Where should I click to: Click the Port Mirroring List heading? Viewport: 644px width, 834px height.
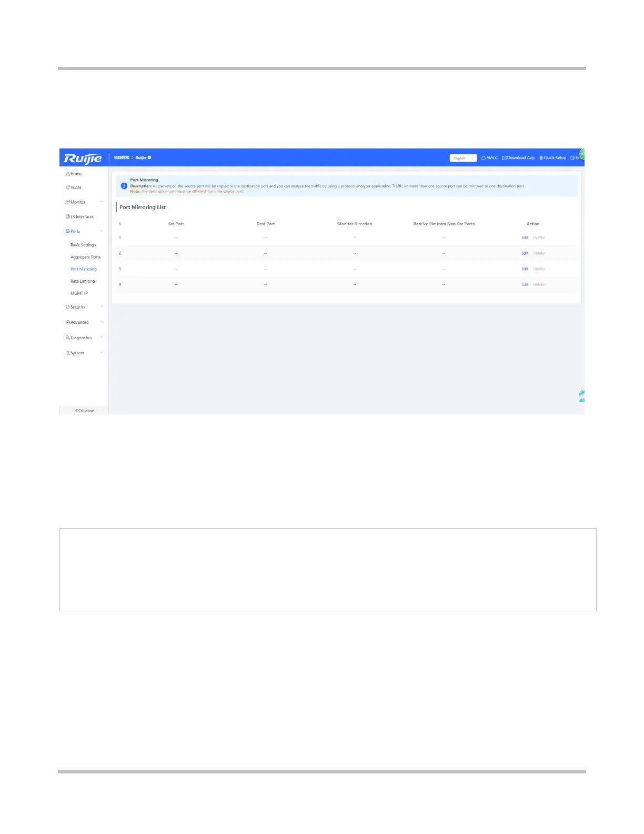[143, 207]
